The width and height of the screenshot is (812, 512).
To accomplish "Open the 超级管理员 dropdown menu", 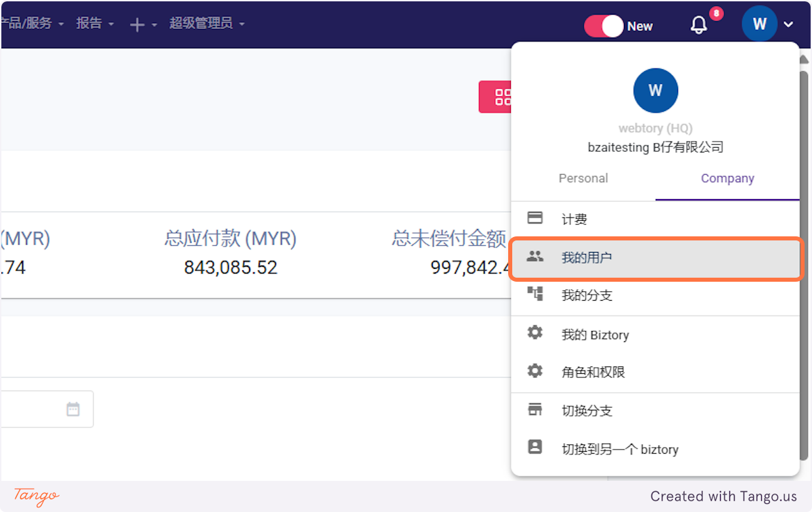I will point(206,23).
